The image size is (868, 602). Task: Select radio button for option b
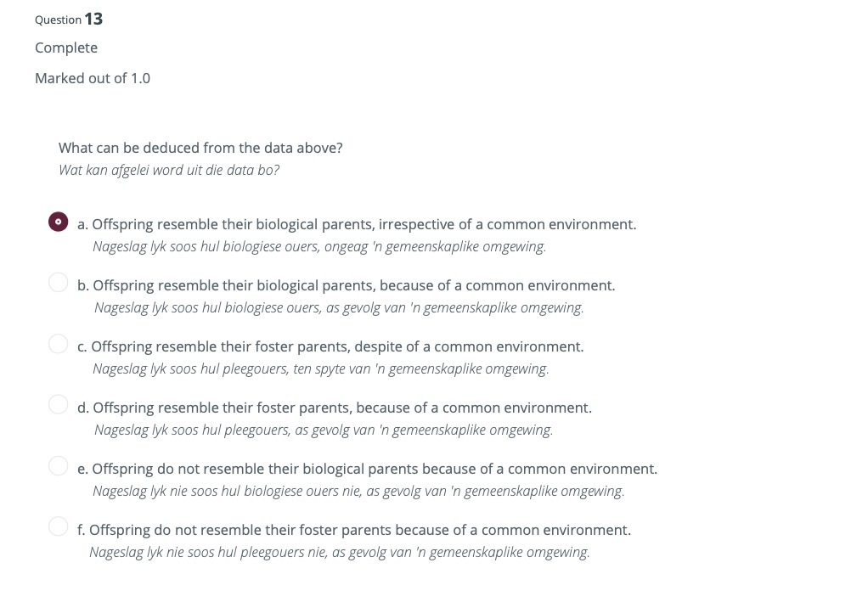pos(58,282)
